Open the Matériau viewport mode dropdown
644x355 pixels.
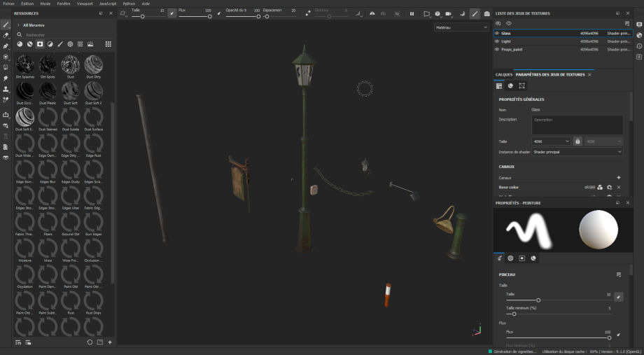pyautogui.click(x=461, y=27)
